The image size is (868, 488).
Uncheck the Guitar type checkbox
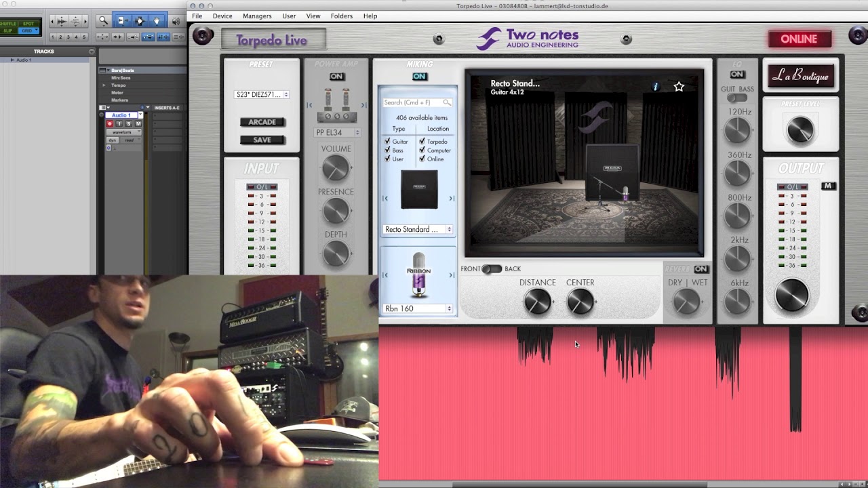(x=387, y=142)
